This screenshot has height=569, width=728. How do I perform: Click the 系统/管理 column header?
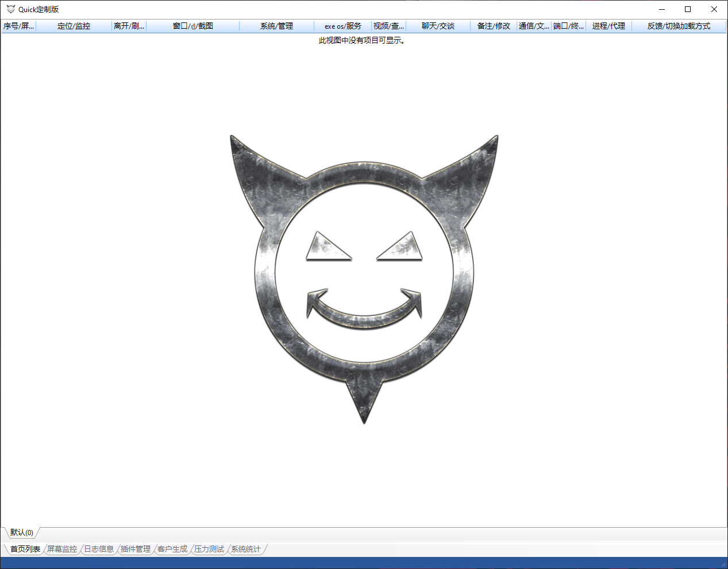[276, 26]
